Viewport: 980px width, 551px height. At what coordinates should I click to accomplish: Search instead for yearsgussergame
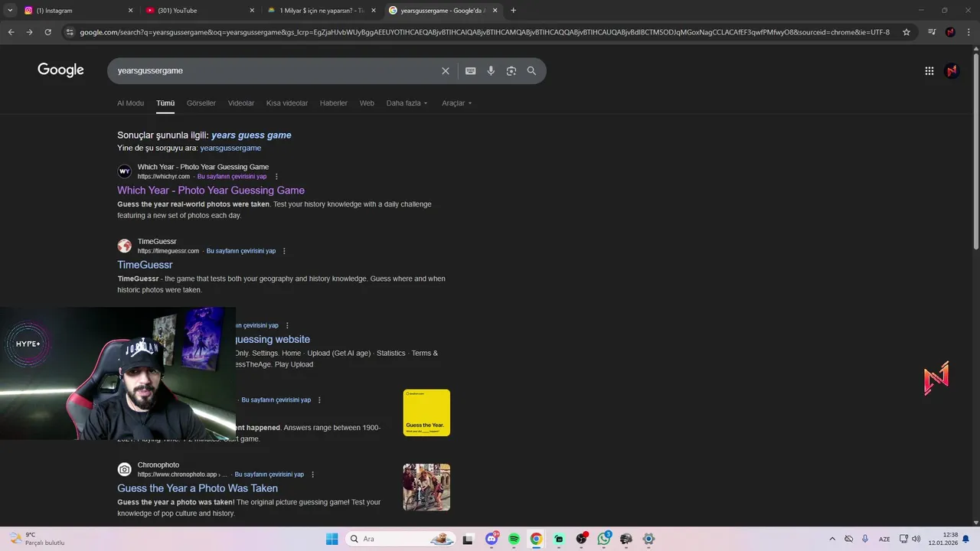point(230,148)
